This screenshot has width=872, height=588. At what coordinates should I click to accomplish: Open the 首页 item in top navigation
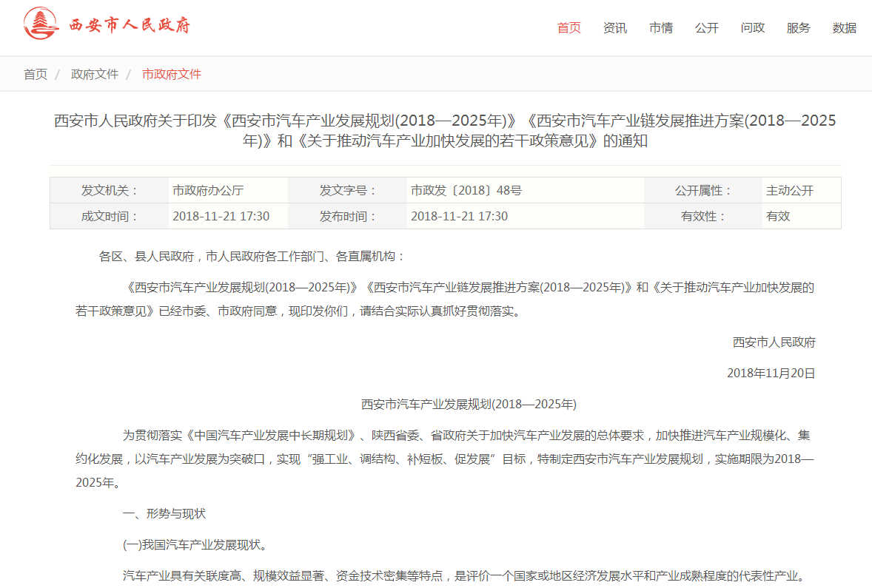[x=569, y=28]
